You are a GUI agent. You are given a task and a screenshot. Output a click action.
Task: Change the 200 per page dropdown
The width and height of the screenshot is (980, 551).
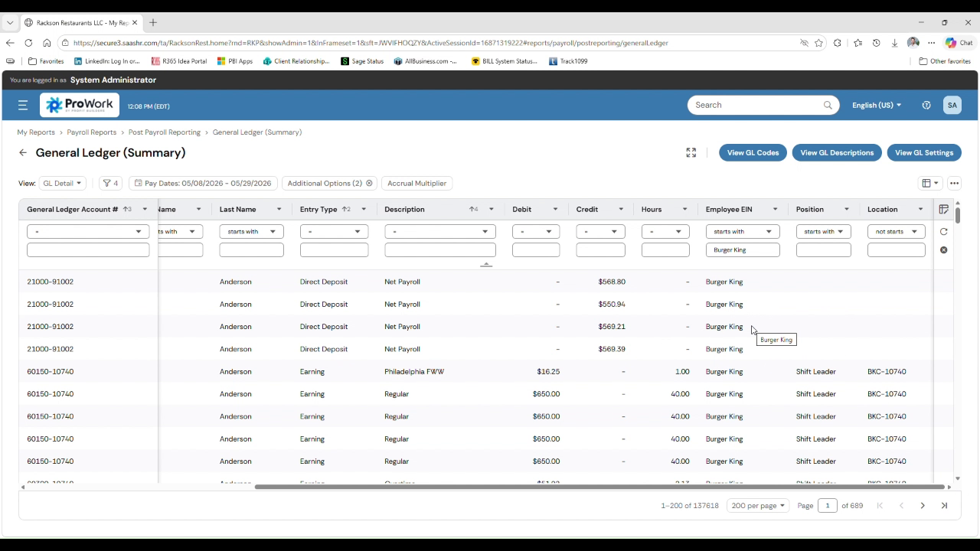point(758,505)
